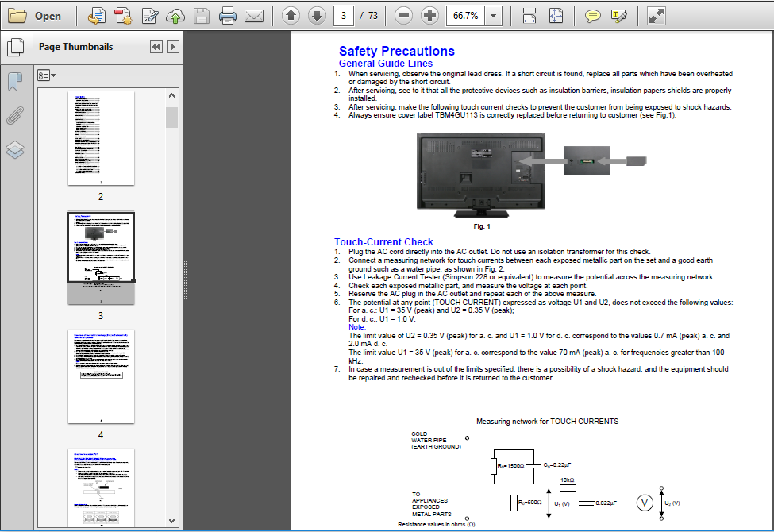Print the document using printer icon
The image size is (774, 532).
coord(228,16)
